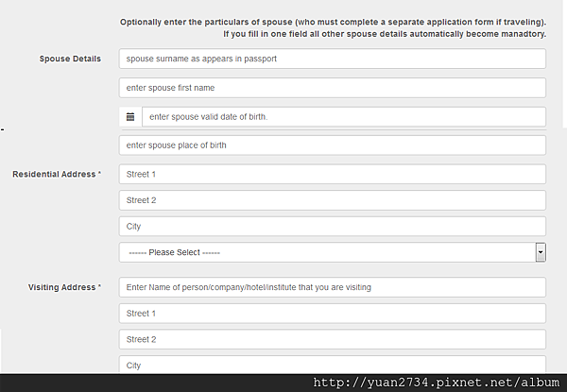Click the dark footer bar beside the URL
This screenshot has height=392, width=567.
(156, 383)
